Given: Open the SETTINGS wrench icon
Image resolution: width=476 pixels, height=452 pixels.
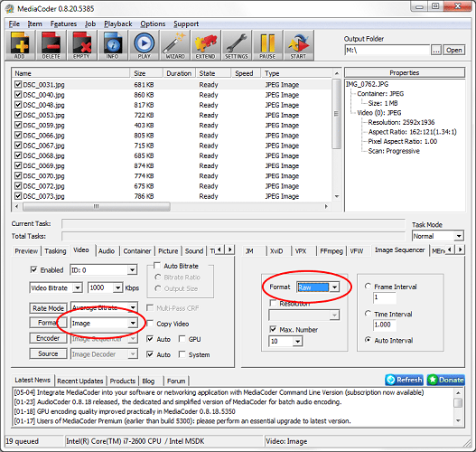Looking at the screenshot, I should coord(237,45).
